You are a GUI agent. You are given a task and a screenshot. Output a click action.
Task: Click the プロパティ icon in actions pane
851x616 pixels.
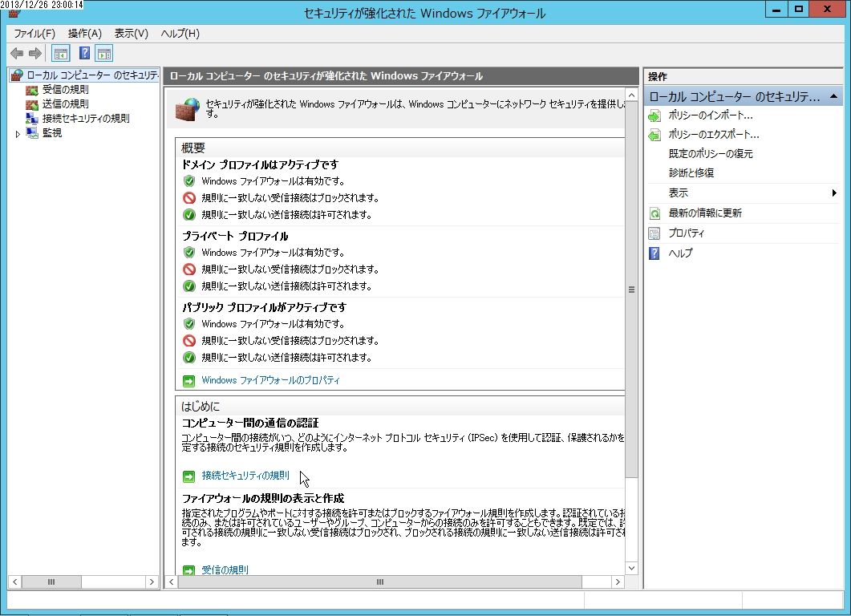(654, 233)
